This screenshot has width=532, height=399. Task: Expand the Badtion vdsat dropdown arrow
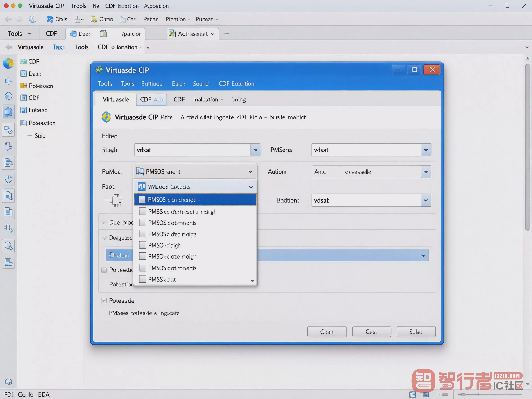pos(426,200)
